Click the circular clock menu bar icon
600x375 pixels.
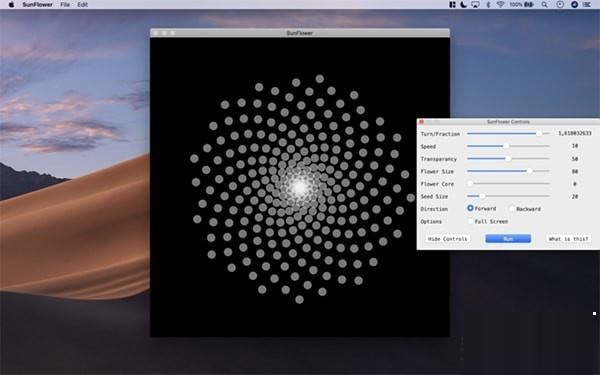click(560, 5)
